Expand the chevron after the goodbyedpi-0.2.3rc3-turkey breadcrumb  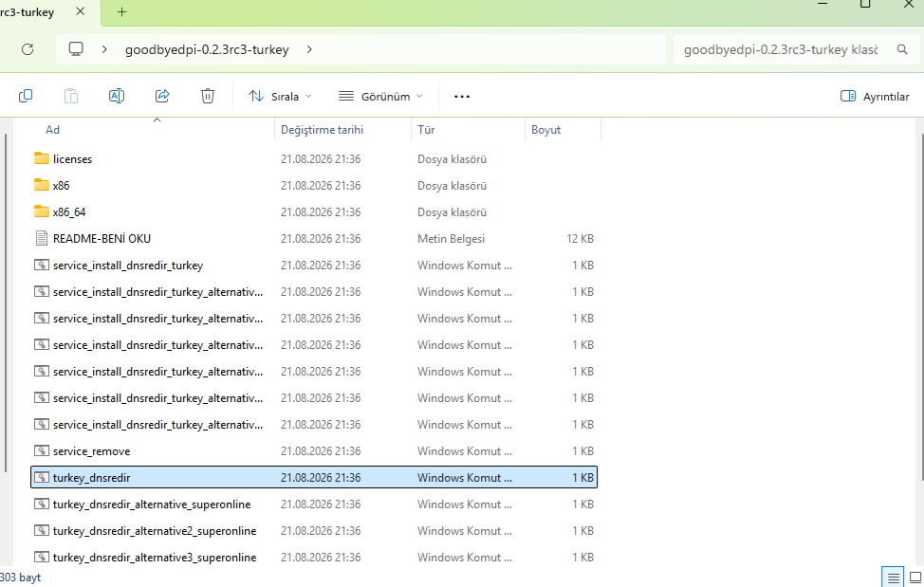click(309, 49)
